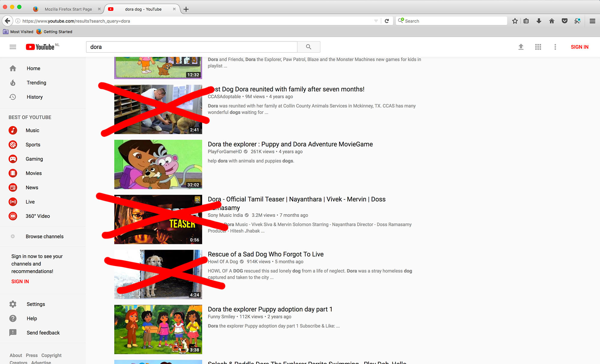
Task: Click site information icon in URL bar
Action: (x=18, y=21)
